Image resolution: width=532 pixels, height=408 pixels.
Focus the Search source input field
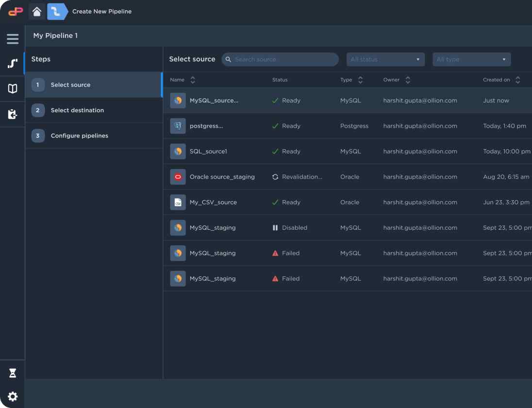point(280,59)
